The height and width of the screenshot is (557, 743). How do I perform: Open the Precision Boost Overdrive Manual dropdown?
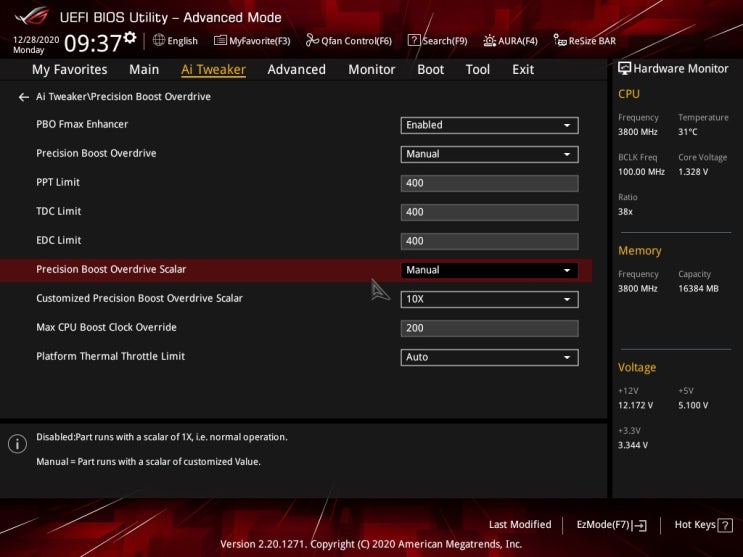pyautogui.click(x=489, y=154)
